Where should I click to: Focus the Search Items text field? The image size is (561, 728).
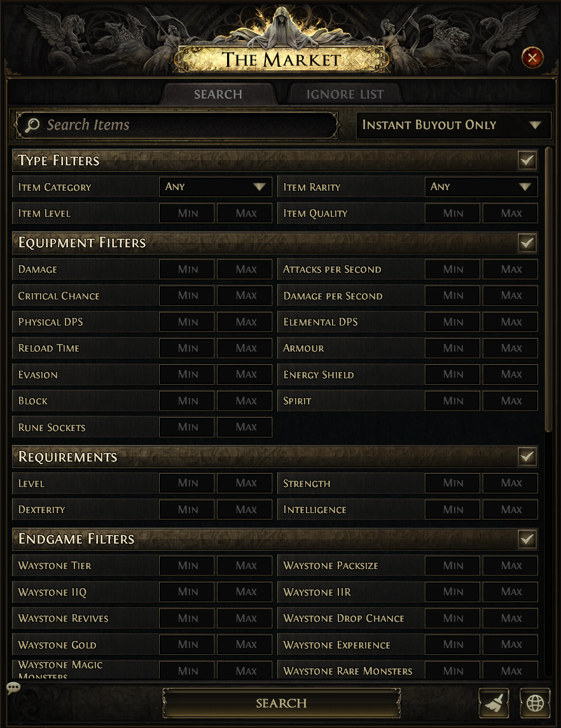[x=184, y=125]
